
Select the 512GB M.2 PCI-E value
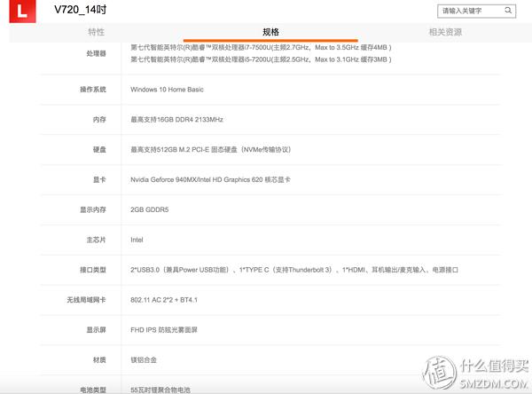211,149
